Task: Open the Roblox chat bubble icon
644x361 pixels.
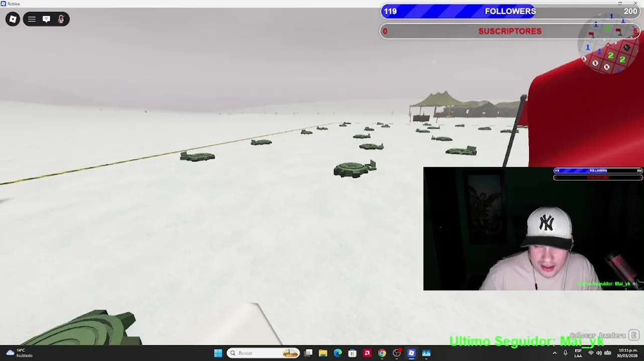Action: point(46,19)
